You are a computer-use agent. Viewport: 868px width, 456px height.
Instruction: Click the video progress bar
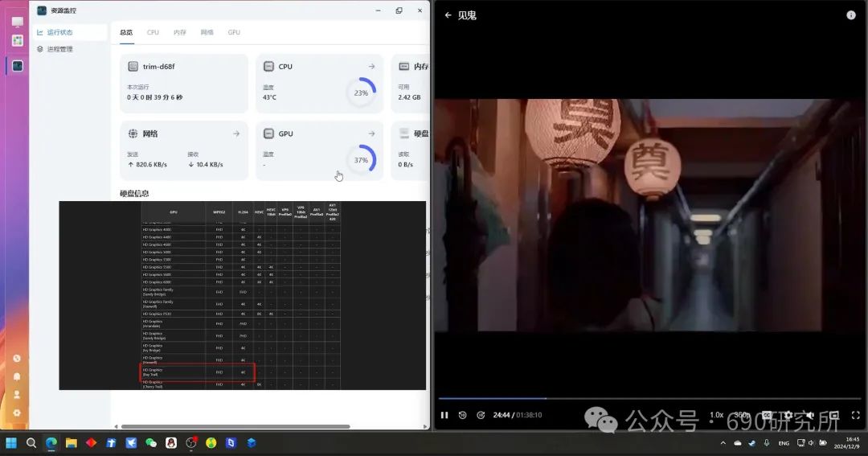coord(650,398)
